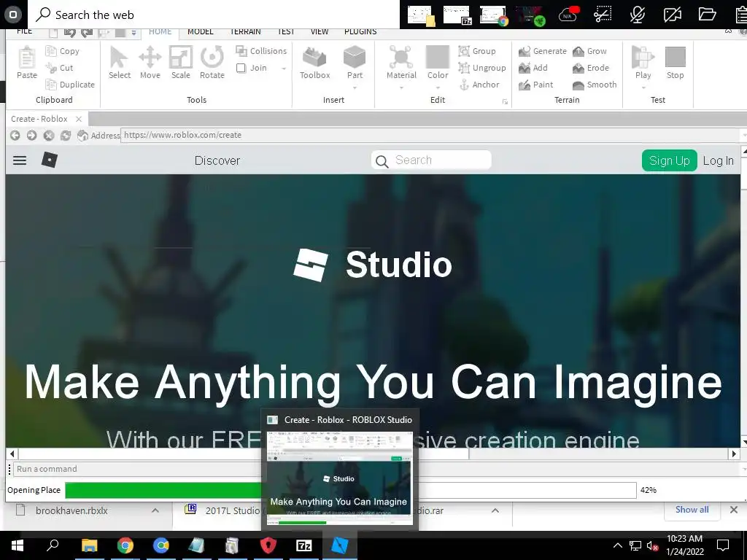
Task: Switch to the TERRAIN ribbon tab
Action: 245,31
